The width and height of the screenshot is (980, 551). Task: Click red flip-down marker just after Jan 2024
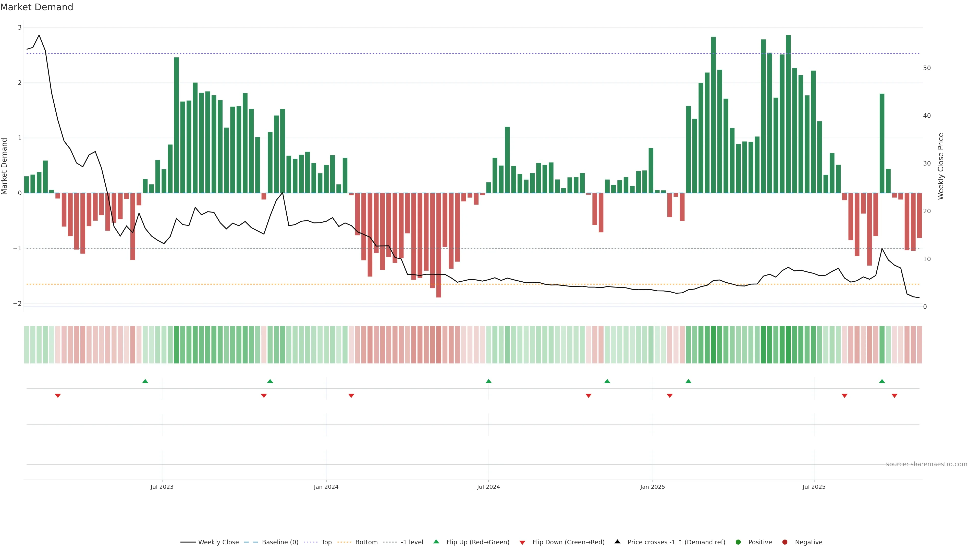[351, 396]
